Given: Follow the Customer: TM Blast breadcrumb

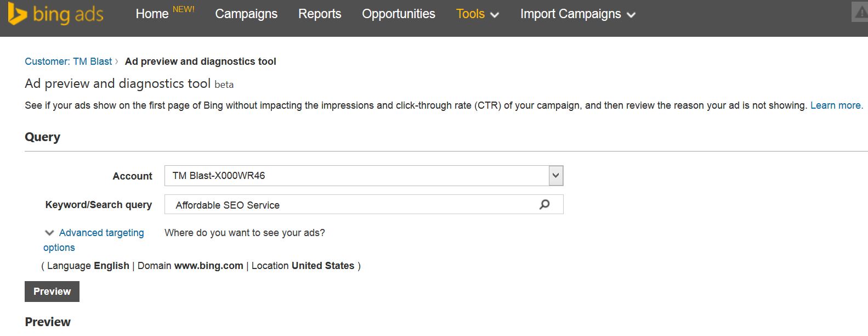Looking at the screenshot, I should [69, 61].
